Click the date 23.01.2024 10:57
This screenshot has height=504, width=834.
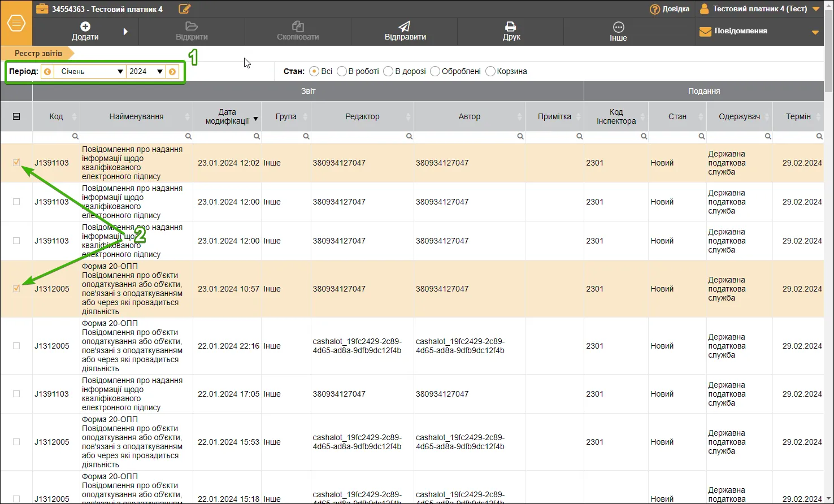point(228,289)
